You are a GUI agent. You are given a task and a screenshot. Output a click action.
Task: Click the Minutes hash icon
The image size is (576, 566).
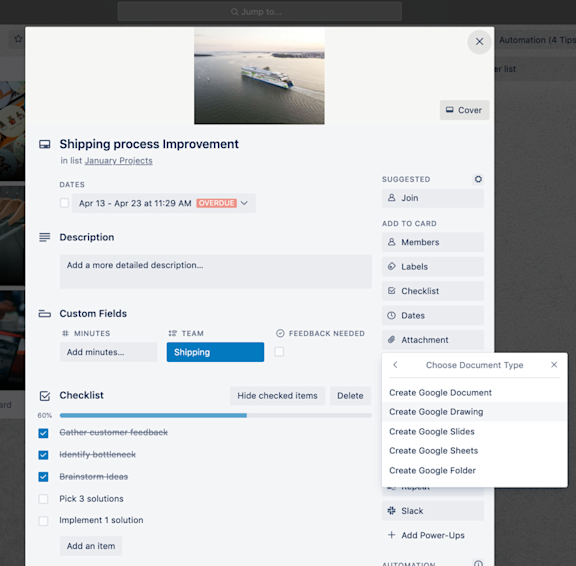click(65, 334)
